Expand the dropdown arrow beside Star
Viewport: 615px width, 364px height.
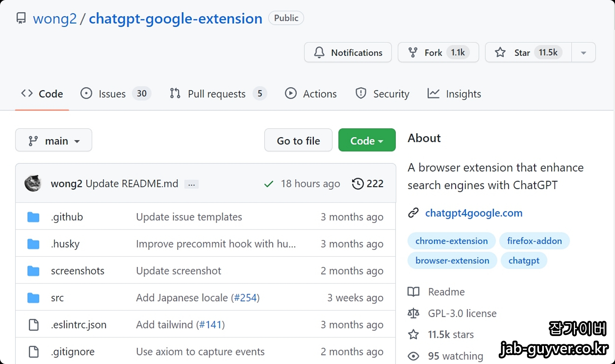pos(584,52)
